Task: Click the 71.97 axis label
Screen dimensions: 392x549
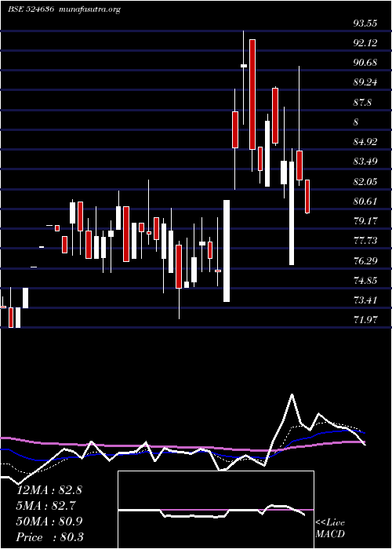Action: (365, 320)
